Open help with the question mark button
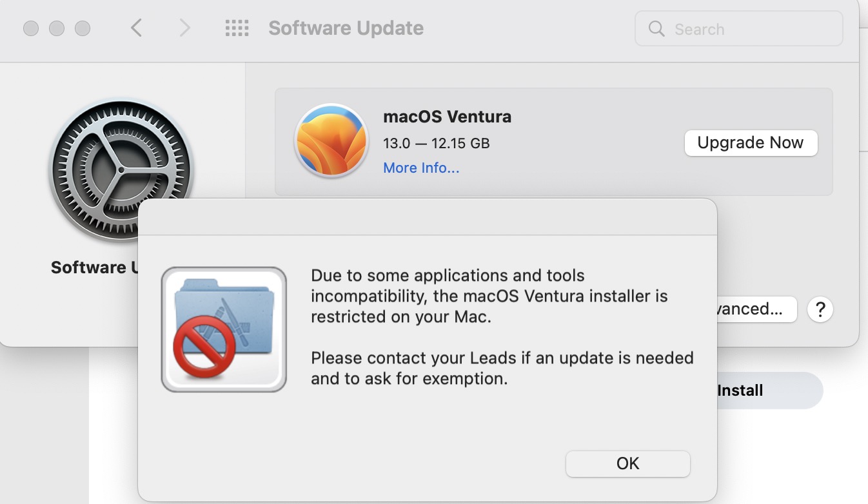The width and height of the screenshot is (868, 504). tap(820, 309)
